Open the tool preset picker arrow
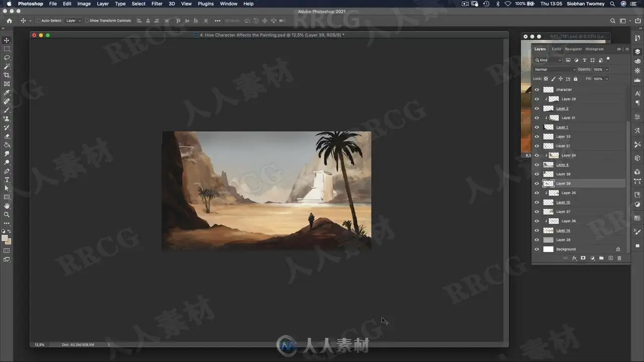This screenshot has height=362, width=644. coord(30,21)
